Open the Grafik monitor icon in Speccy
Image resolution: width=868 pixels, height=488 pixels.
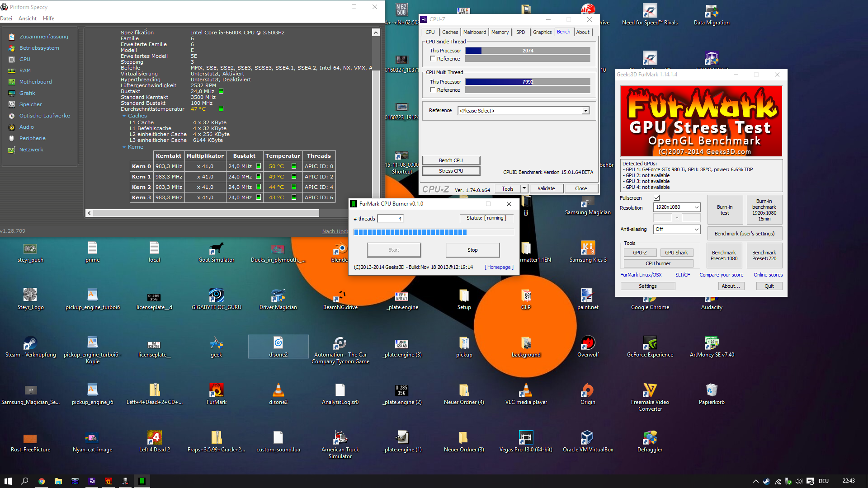[x=12, y=93]
